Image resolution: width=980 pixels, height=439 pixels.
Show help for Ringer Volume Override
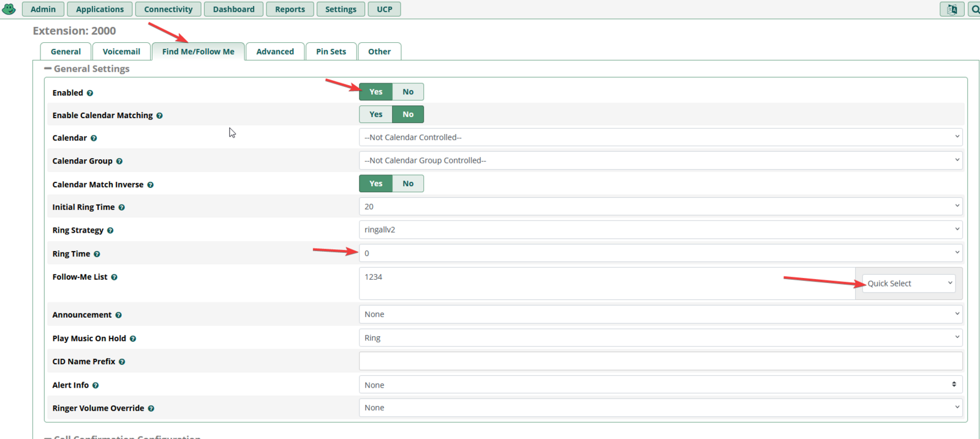click(151, 408)
